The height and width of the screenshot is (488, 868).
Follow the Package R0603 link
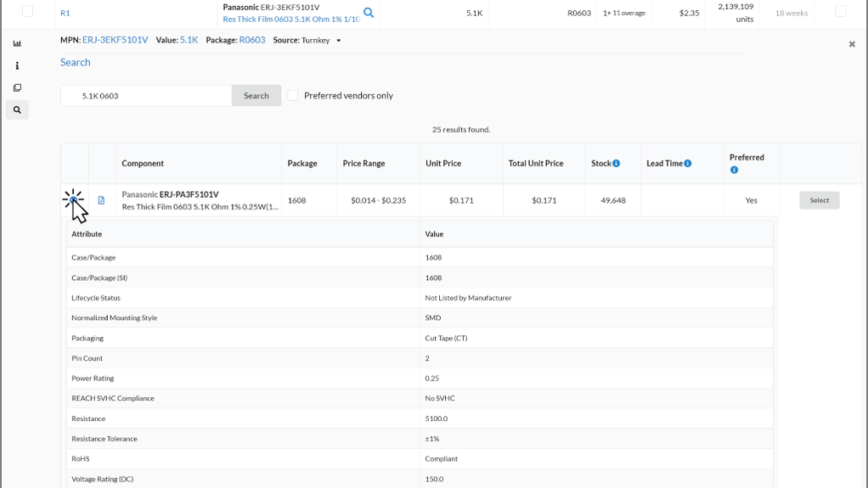252,40
